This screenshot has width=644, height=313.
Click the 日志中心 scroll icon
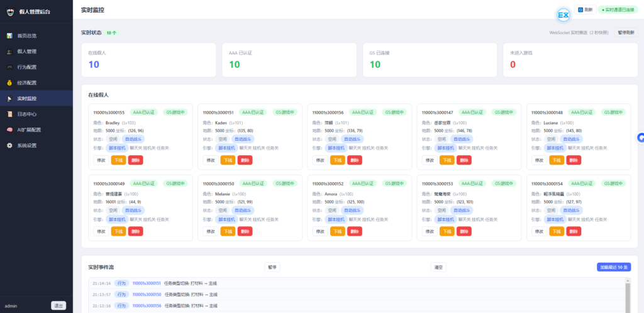tap(9, 114)
